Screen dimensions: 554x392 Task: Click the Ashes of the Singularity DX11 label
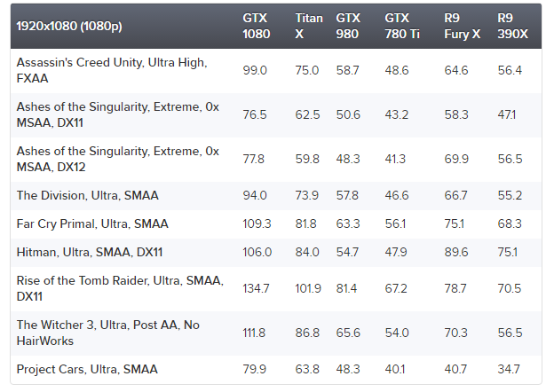click(117, 114)
